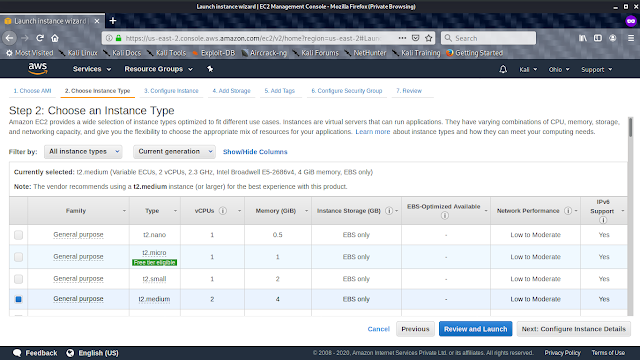
Task: Cancel the launch wizard
Action: coord(378,329)
